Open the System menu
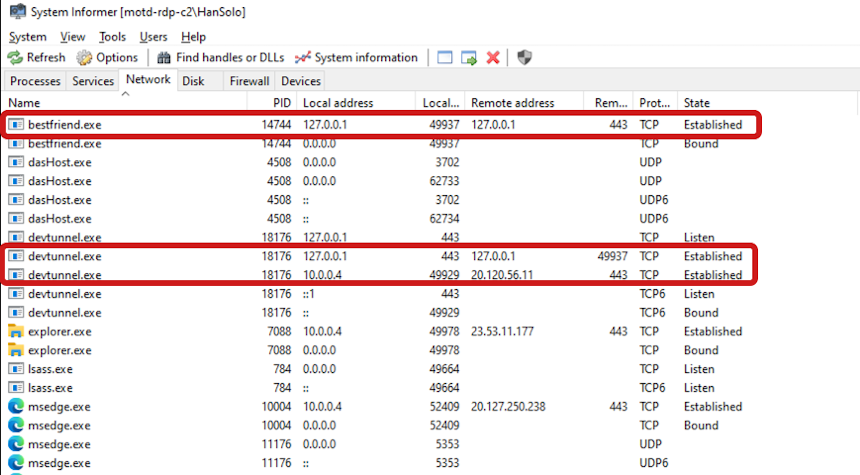 (27, 37)
